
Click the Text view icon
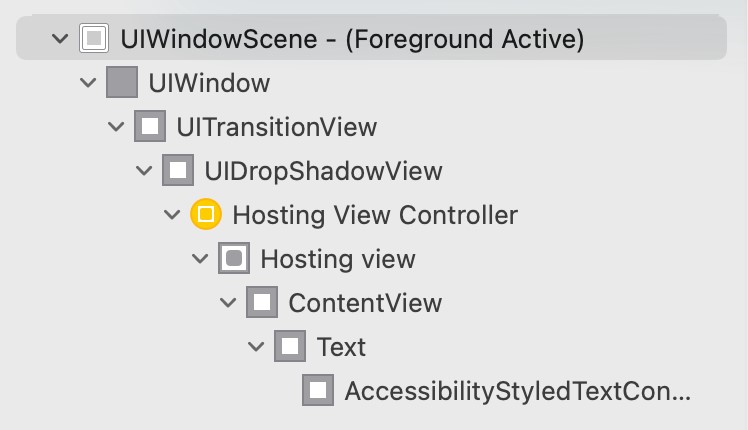(x=290, y=346)
